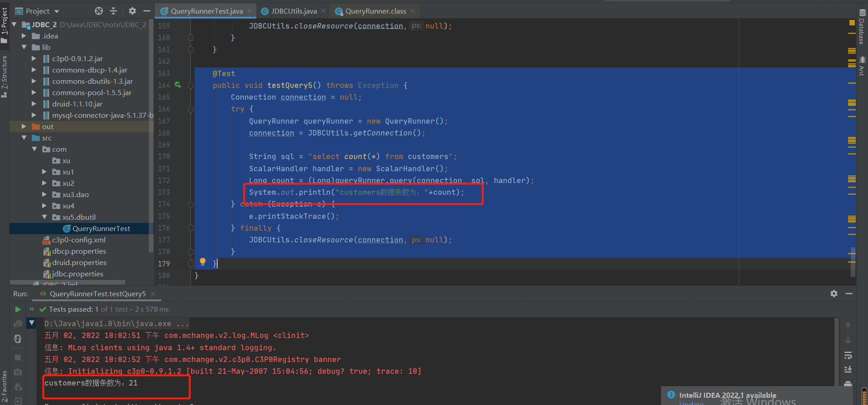Hide the Project panel with minimize icon

pos(146,11)
